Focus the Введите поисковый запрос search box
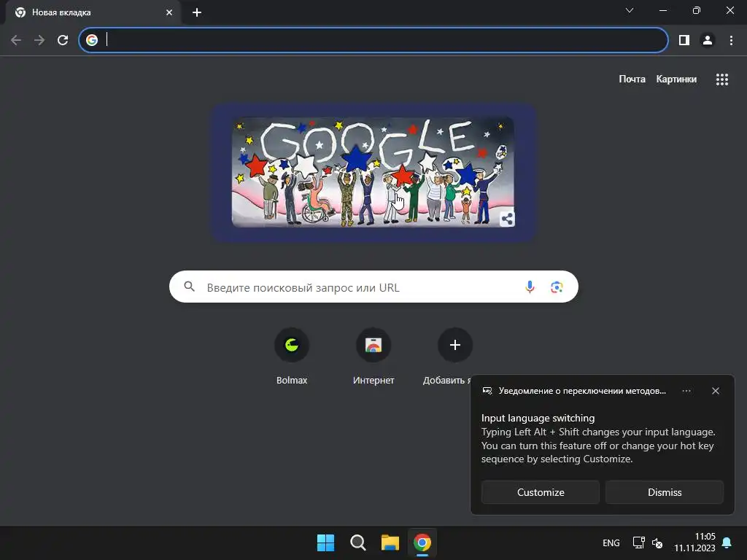747x560 pixels. click(x=373, y=287)
